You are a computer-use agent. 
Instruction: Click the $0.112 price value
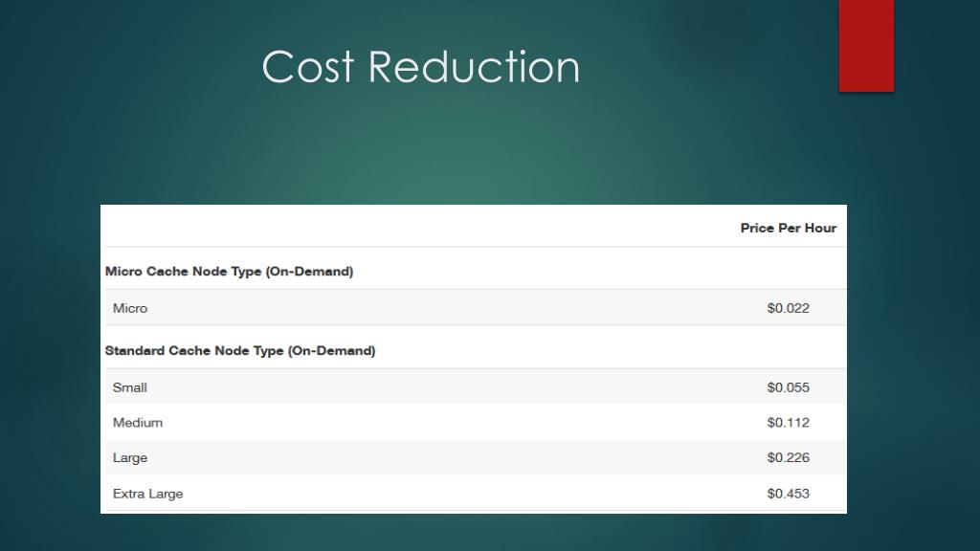coord(789,422)
